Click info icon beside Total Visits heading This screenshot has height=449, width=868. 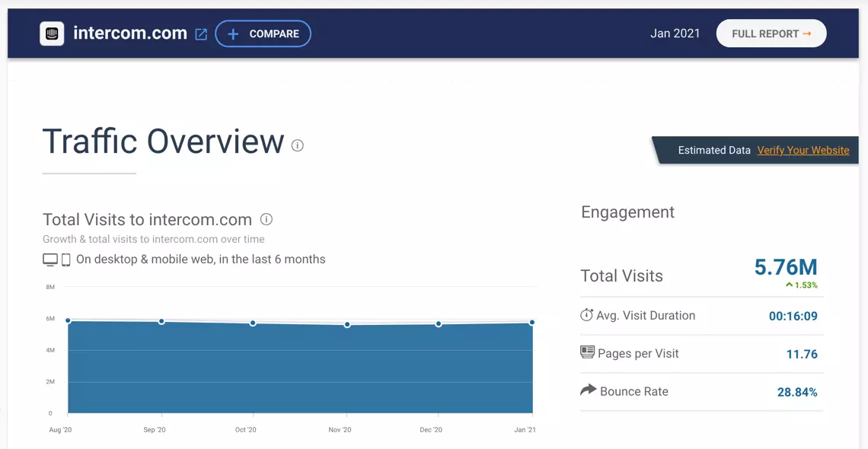point(266,219)
